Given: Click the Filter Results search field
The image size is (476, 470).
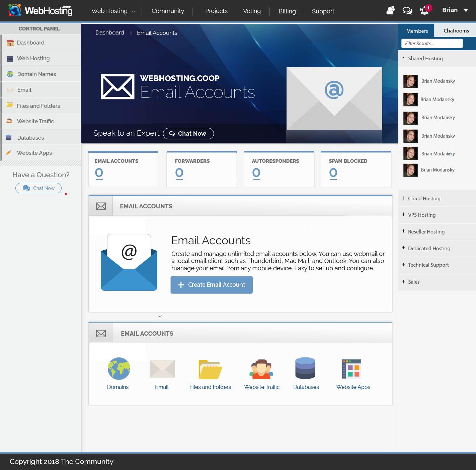Looking at the screenshot, I should point(432,43).
